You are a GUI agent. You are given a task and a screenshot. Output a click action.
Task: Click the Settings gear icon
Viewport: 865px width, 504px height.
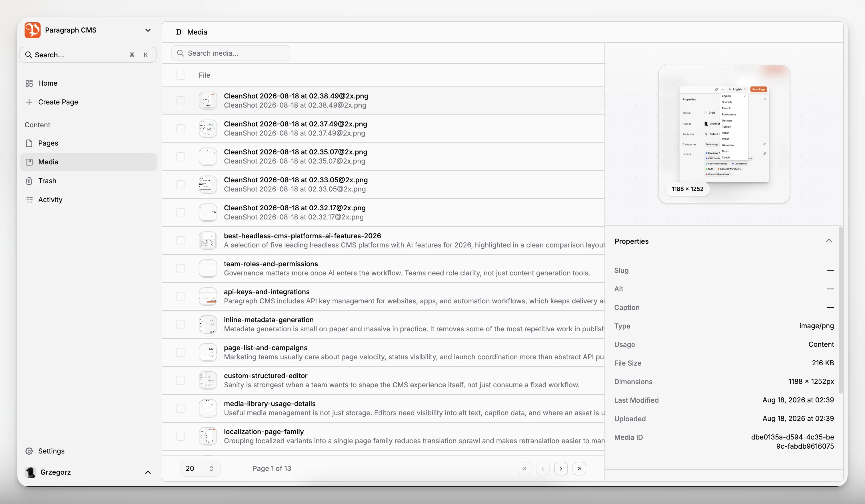(29, 451)
